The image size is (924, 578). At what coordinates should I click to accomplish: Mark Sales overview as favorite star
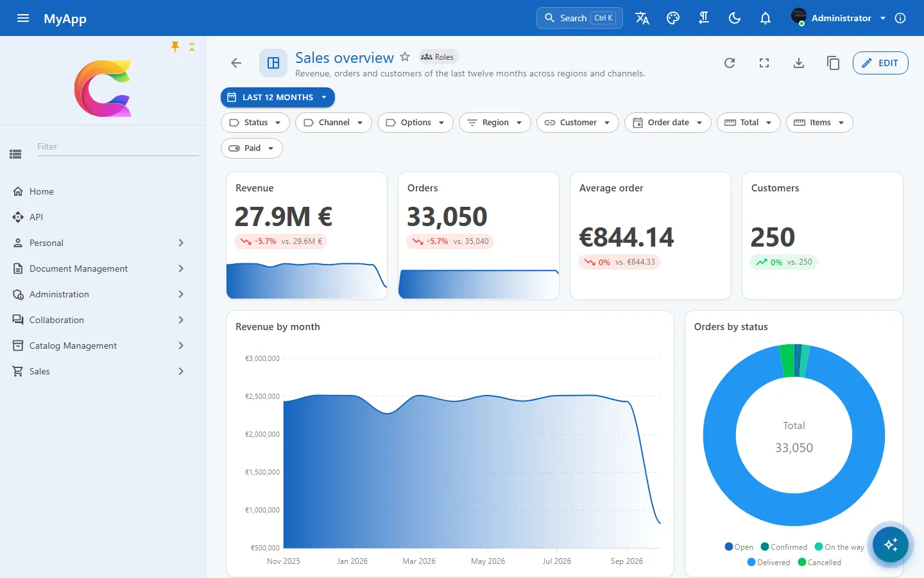405,57
